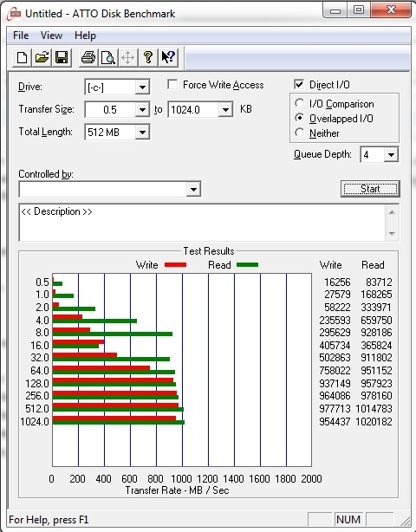This screenshot has width=416, height=532.
Task: Click the write value 758022
Action: pyautogui.click(x=335, y=370)
